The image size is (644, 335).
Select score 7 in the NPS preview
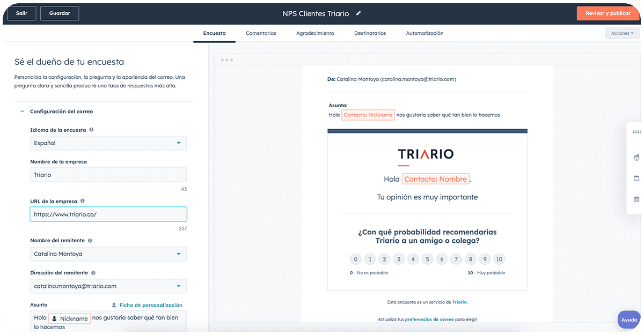click(x=456, y=259)
